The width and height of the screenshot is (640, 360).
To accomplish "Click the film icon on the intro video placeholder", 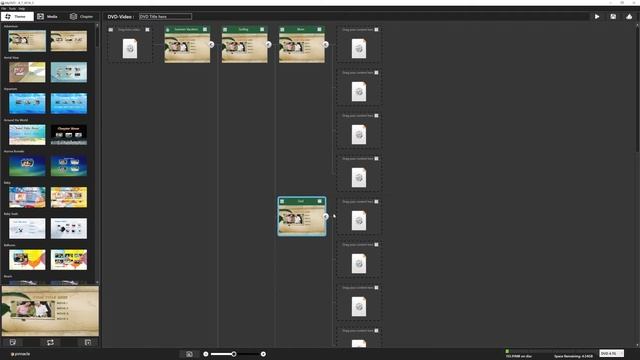I will point(111,29).
